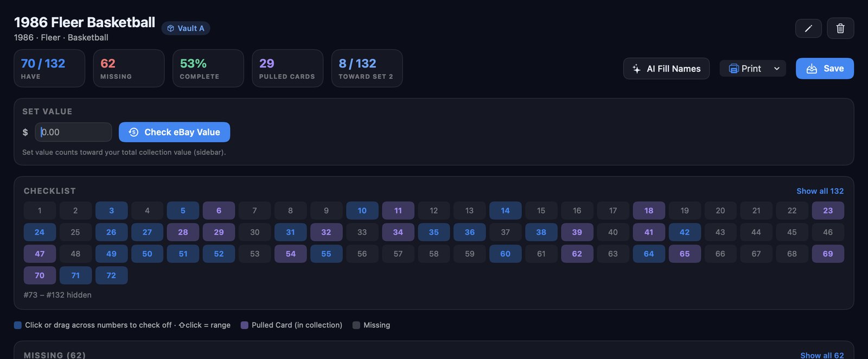Toggle checklist card number 42
Screen dimensions: 868x359
[685, 232]
